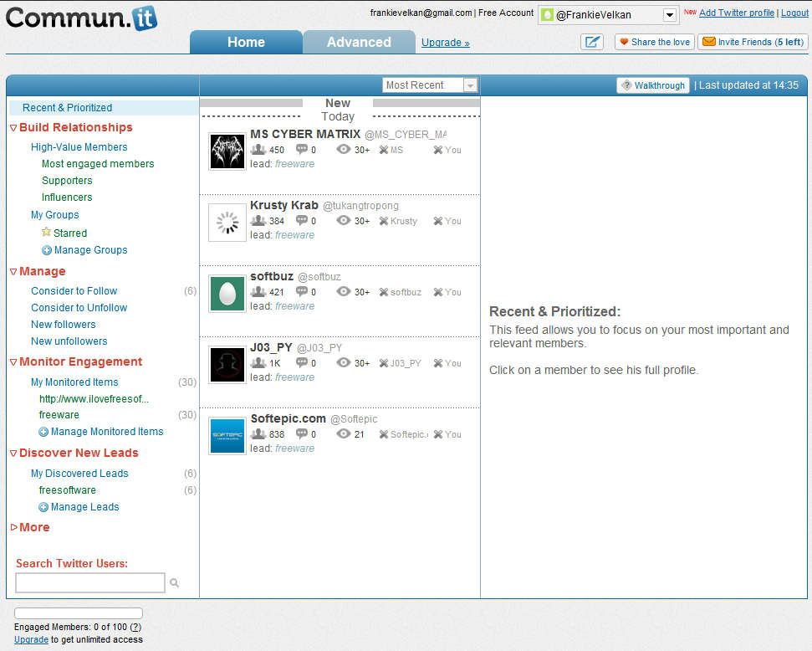Click speech bubble icon in Softepic.com row
The image size is (812, 651).
pyautogui.click(x=301, y=433)
